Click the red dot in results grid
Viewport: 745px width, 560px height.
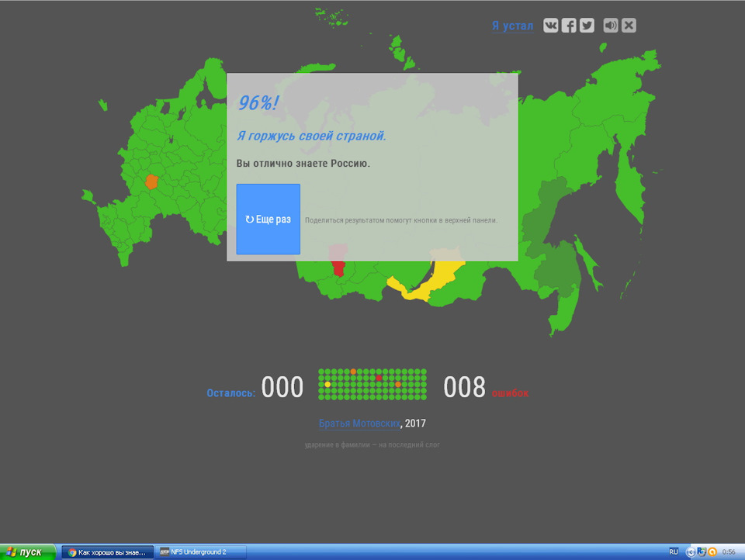(x=379, y=378)
